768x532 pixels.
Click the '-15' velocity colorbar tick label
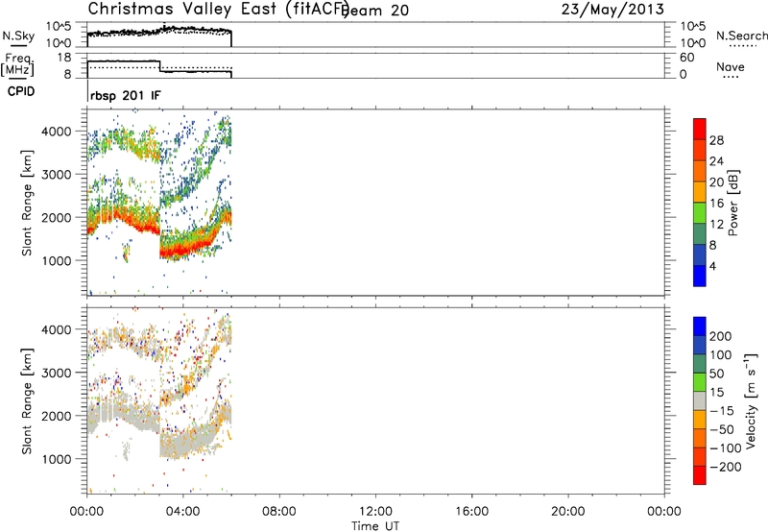click(x=721, y=410)
